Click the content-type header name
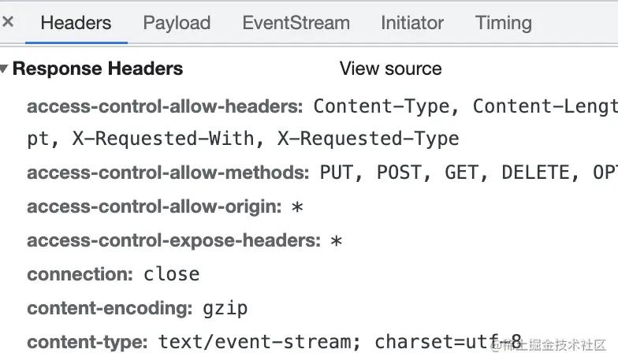 pyautogui.click(x=87, y=342)
